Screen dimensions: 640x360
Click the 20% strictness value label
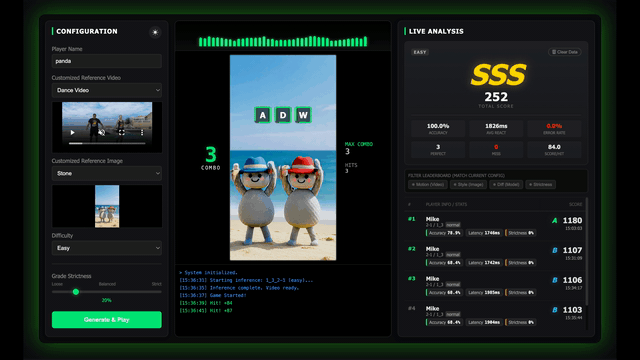[x=107, y=300]
